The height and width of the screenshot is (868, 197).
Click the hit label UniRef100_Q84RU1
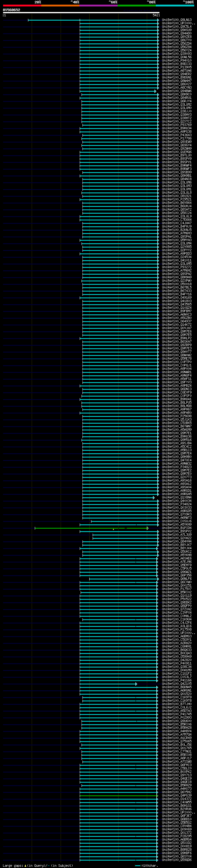pyautogui.click(x=177, y=98)
